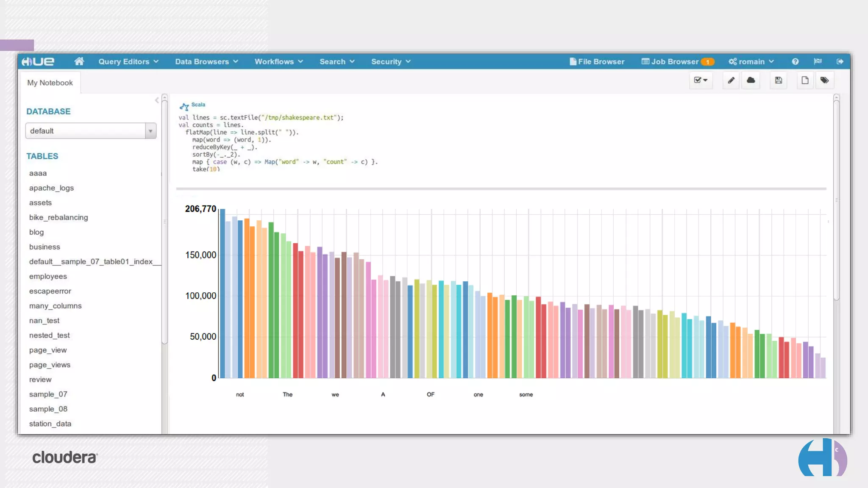Viewport: 868px width, 488px height.
Task: Open the checkbox selection dropdown button
Action: tap(701, 80)
